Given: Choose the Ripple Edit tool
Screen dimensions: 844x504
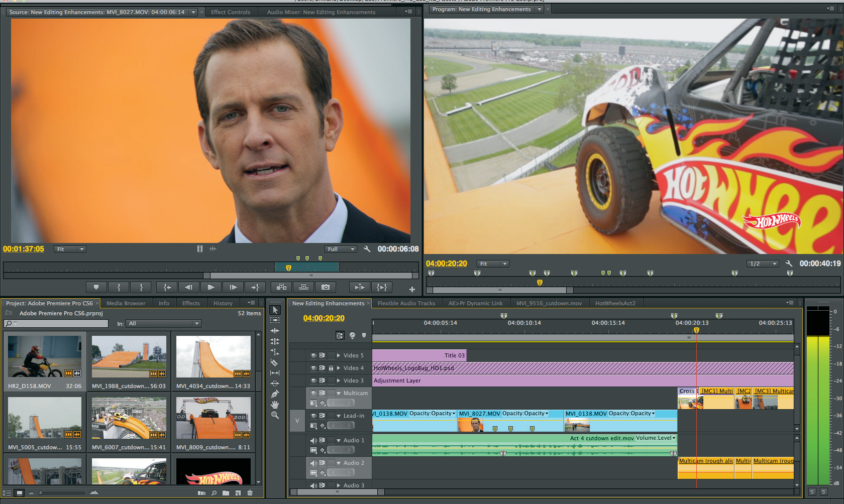Looking at the screenshot, I should (x=275, y=331).
